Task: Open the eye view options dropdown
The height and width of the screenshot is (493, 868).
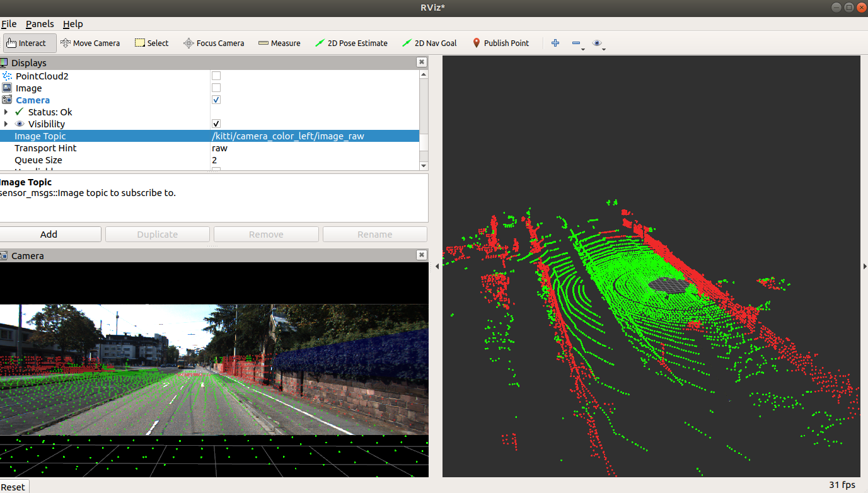Action: [x=599, y=43]
